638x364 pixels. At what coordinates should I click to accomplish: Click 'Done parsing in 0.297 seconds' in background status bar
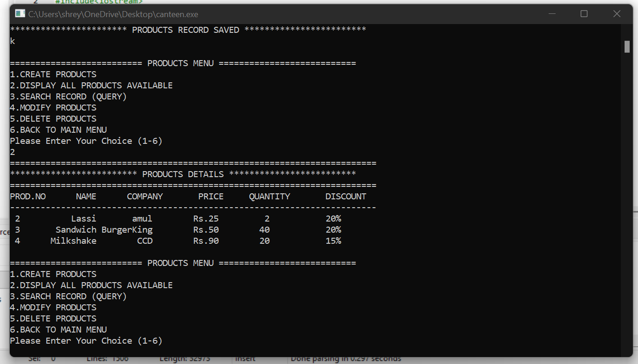coord(345,359)
